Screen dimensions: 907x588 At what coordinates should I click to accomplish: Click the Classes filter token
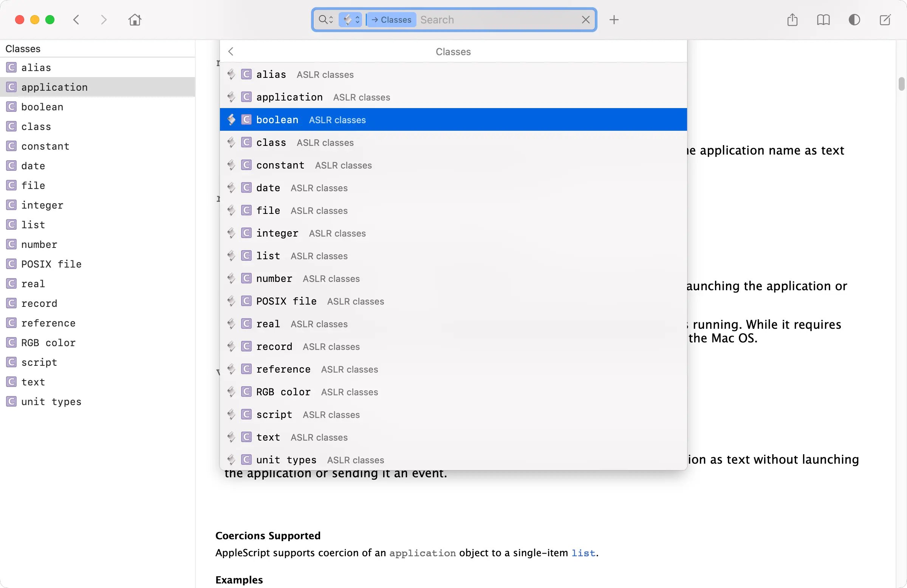point(392,20)
